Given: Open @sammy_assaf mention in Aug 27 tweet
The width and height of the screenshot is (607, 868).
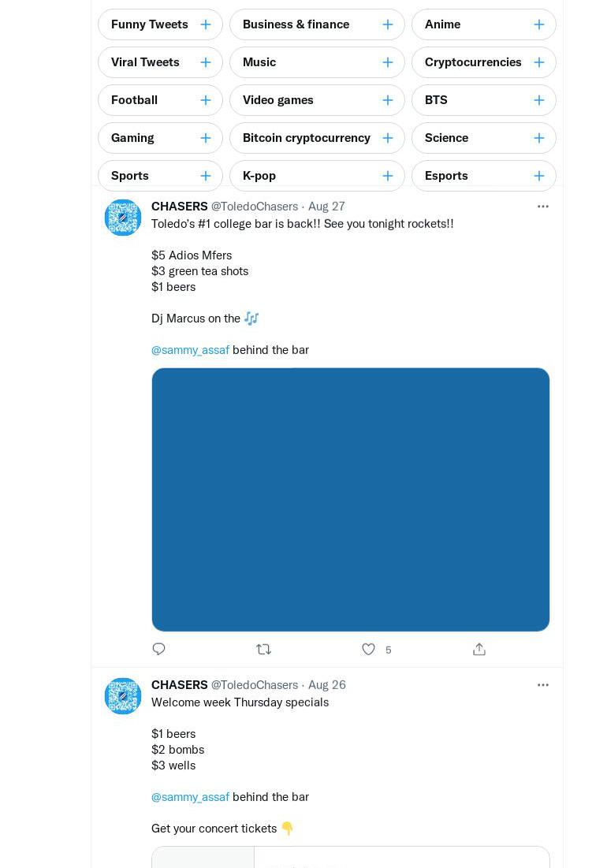Looking at the screenshot, I should click(x=190, y=350).
